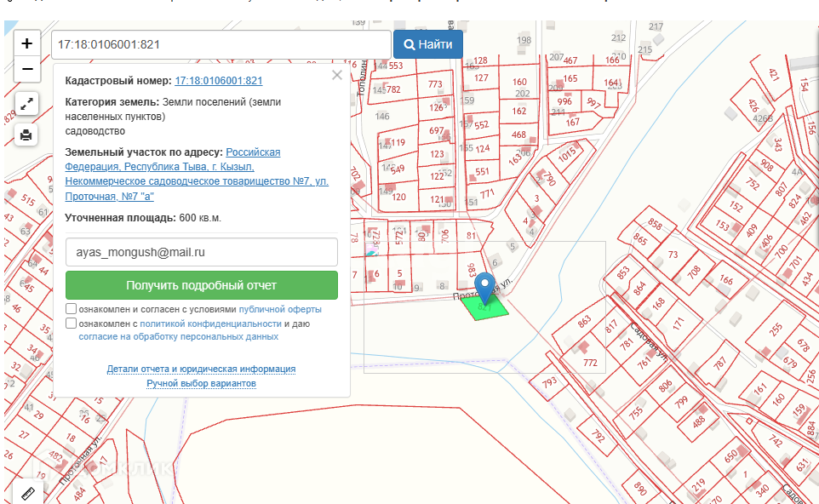The height and width of the screenshot is (504, 819).
Task: Open Детали отчета и юридическая информация
Action: pos(201,369)
